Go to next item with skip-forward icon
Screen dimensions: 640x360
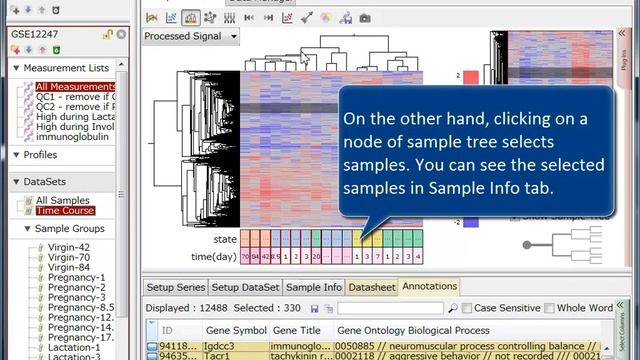coord(268,18)
